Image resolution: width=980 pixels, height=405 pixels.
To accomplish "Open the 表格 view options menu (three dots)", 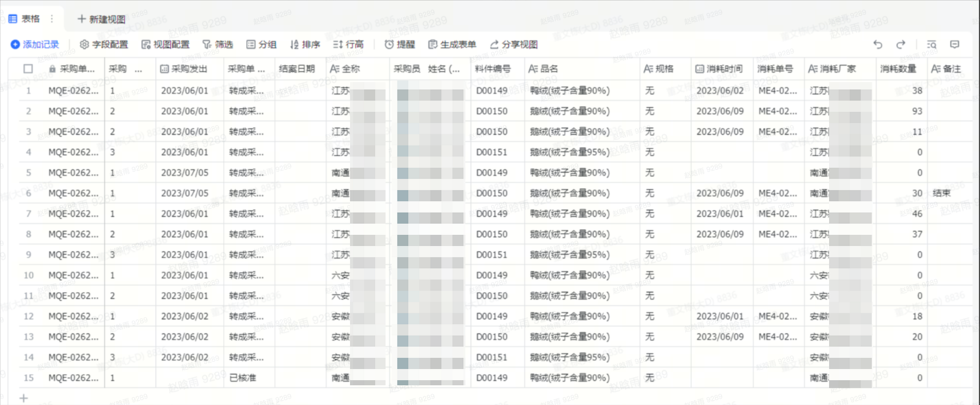I will pos(52,19).
